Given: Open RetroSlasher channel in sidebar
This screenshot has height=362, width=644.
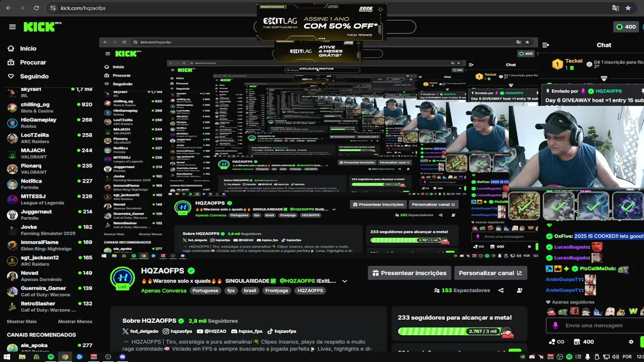Looking at the screenshot, I should tap(49, 307).
